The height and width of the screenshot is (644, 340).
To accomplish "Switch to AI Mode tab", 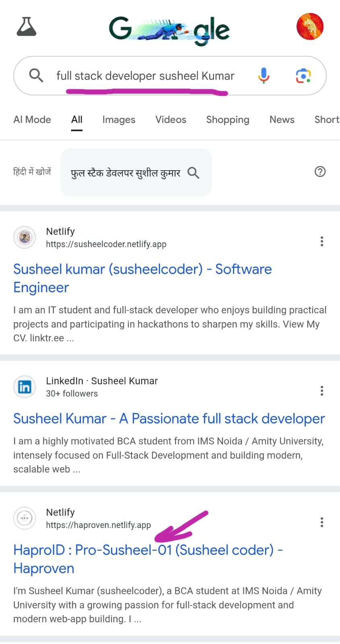I will pos(32,120).
